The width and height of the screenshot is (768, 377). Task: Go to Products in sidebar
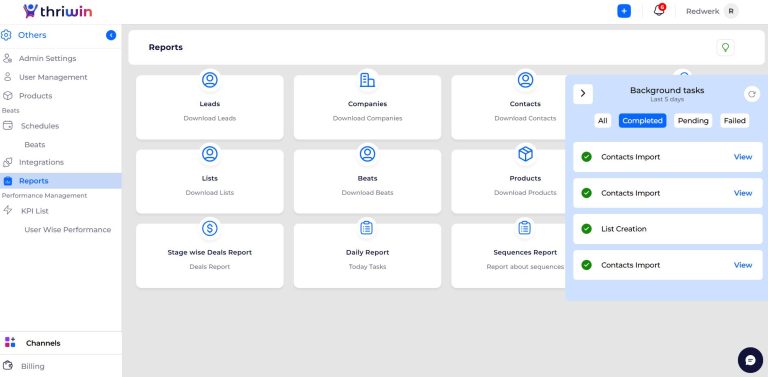point(35,95)
